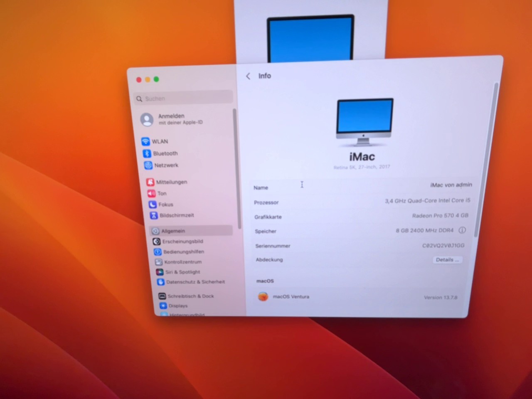Click the yellow minimize window button
The width and height of the screenshot is (532, 399).
coord(148,79)
